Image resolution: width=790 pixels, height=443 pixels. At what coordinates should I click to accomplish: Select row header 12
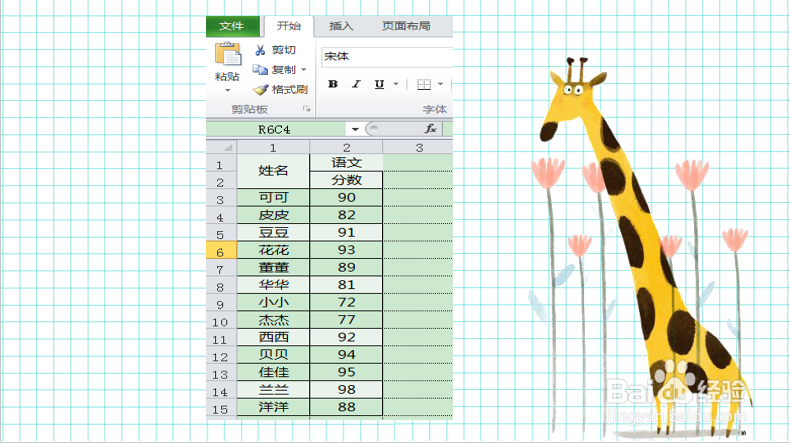pyautogui.click(x=221, y=355)
